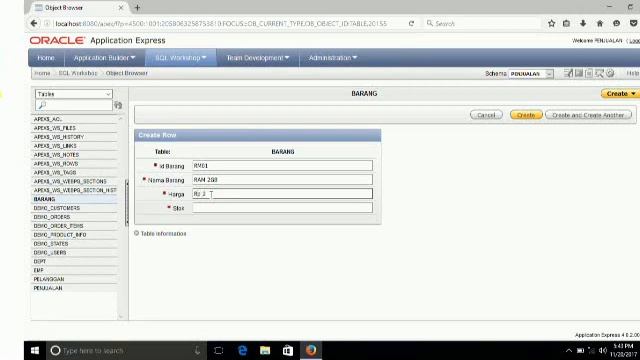Open the Table information link
Viewport: 640px width, 360px height.
(x=163, y=233)
